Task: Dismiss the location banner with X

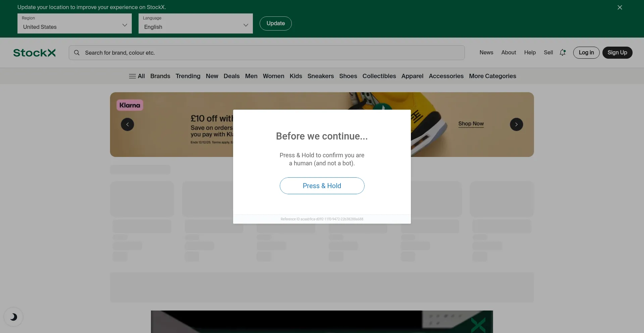Action: (x=620, y=7)
